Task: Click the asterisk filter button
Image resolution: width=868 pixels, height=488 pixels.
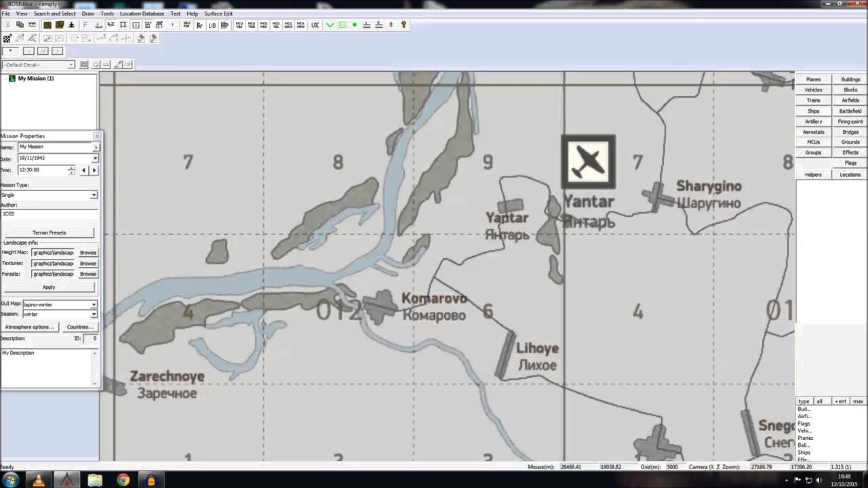Action: tap(11, 51)
